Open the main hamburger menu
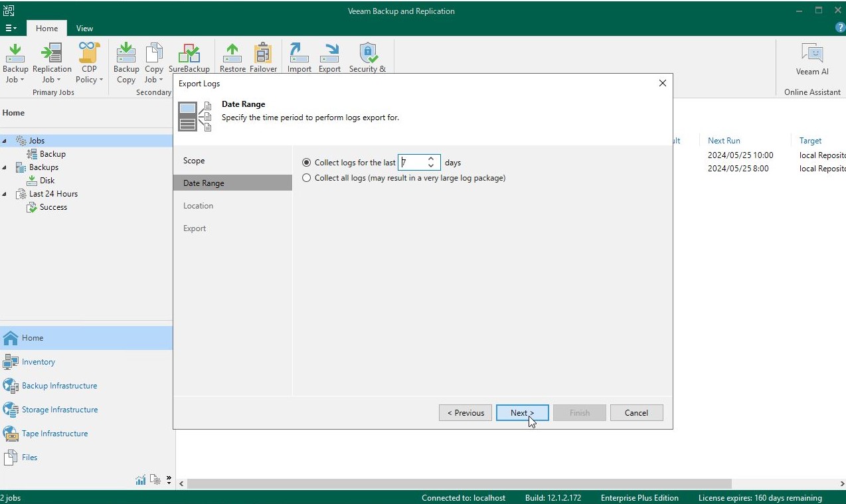 pos(11,28)
